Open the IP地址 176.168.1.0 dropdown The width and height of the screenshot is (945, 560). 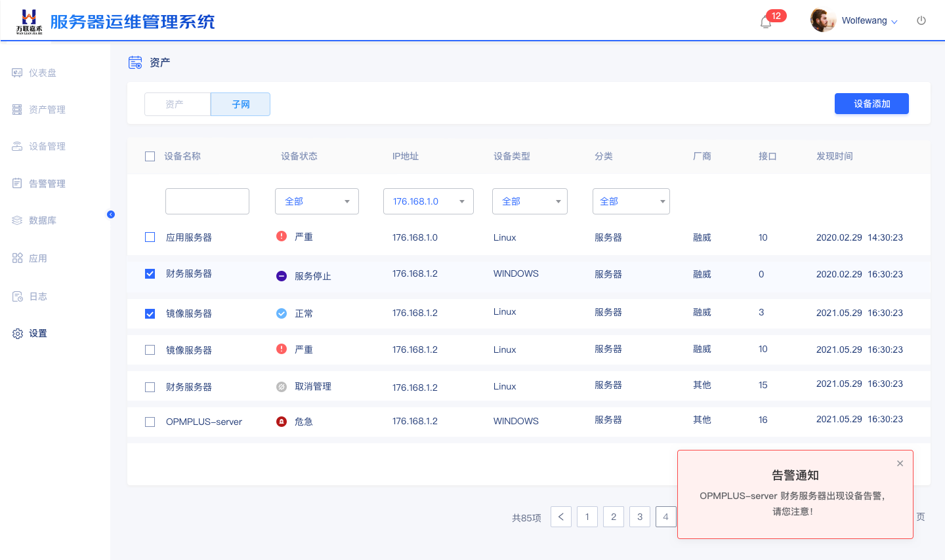pyautogui.click(x=428, y=201)
